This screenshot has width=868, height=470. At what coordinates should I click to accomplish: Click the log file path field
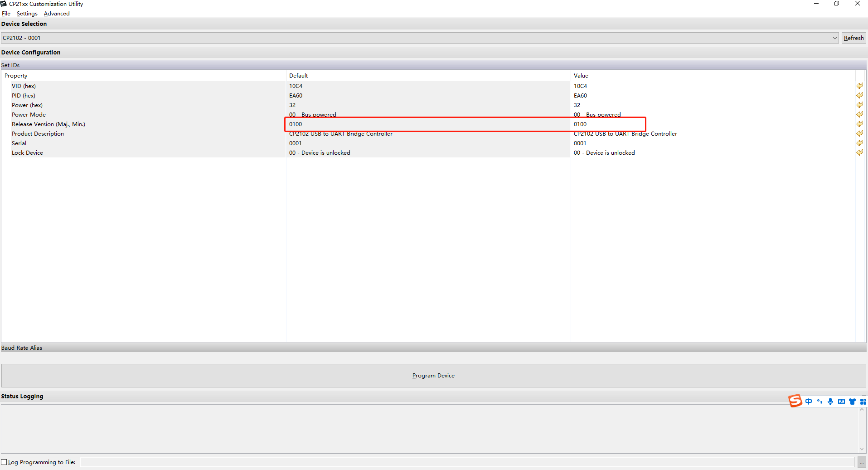pyautogui.click(x=467, y=462)
